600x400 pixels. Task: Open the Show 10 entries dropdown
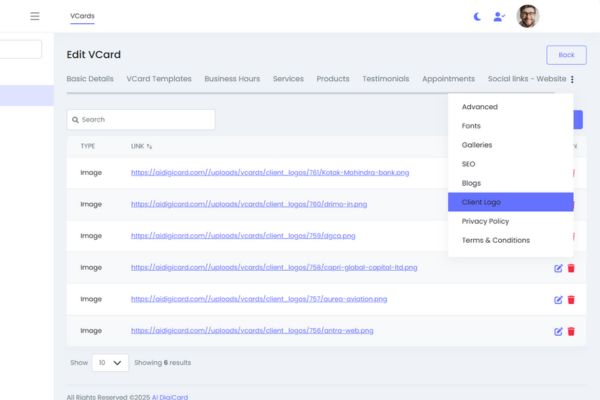click(110, 362)
